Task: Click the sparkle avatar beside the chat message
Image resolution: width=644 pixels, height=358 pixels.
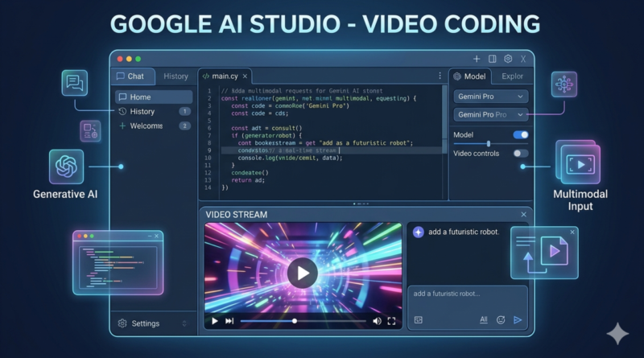Action: (x=418, y=232)
